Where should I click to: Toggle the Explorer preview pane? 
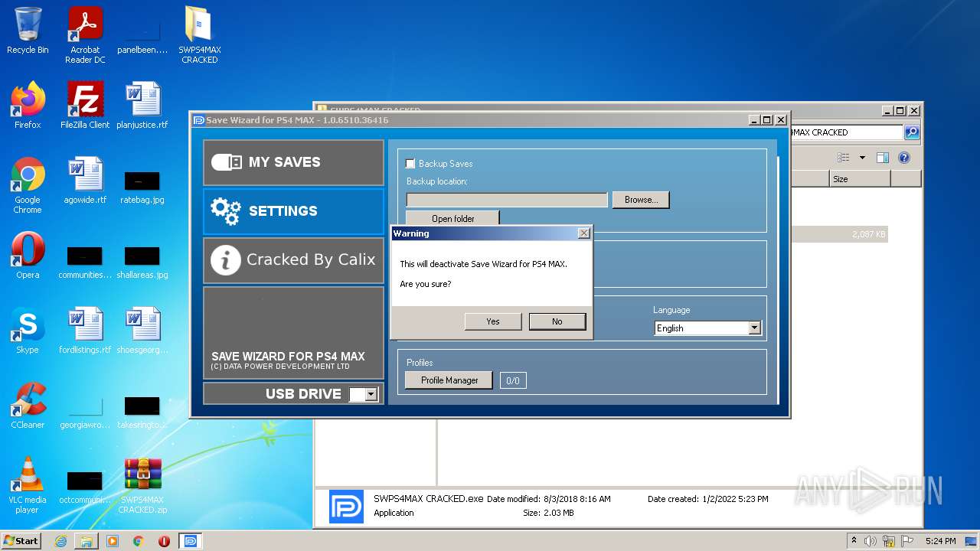point(883,158)
